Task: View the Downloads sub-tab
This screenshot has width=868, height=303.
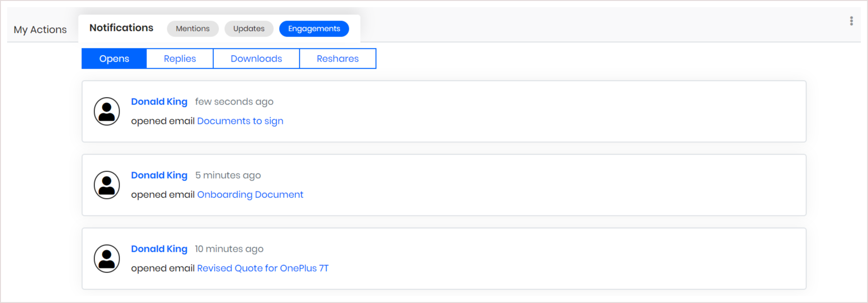Action: 256,59
